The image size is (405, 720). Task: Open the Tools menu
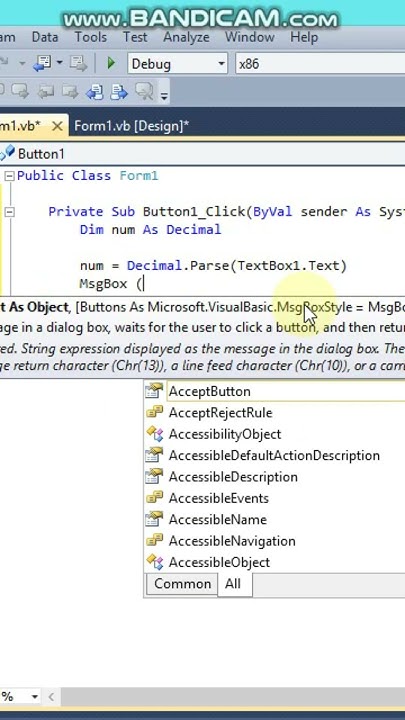click(x=90, y=37)
